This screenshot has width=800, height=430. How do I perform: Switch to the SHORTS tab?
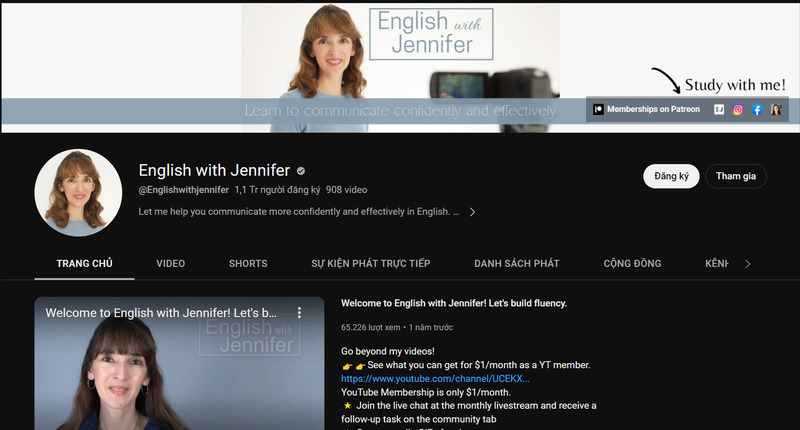tap(248, 263)
